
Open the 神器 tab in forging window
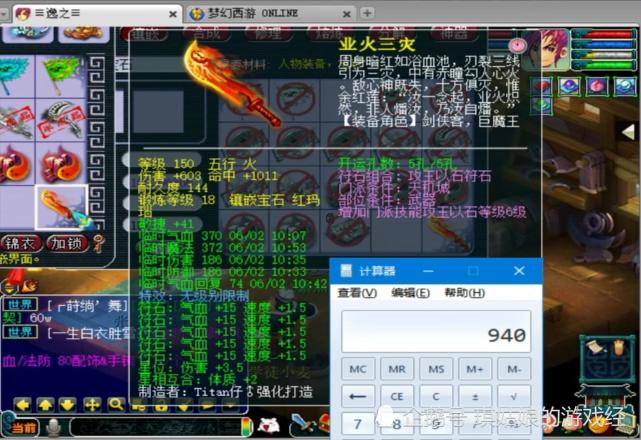pos(453,34)
